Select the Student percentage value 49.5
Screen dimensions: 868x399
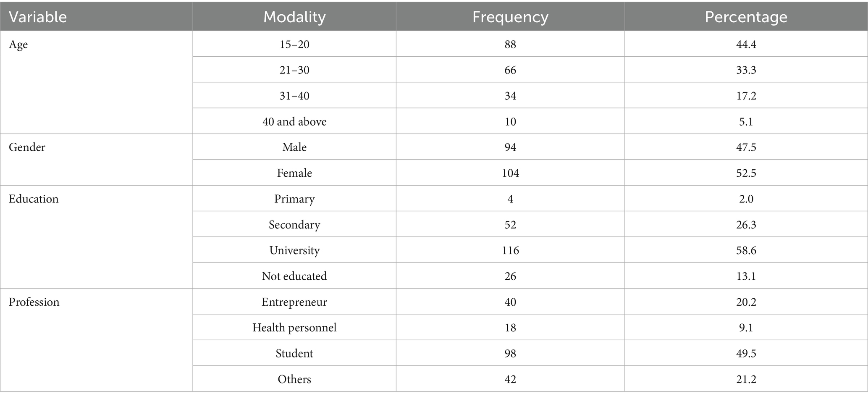(746, 354)
